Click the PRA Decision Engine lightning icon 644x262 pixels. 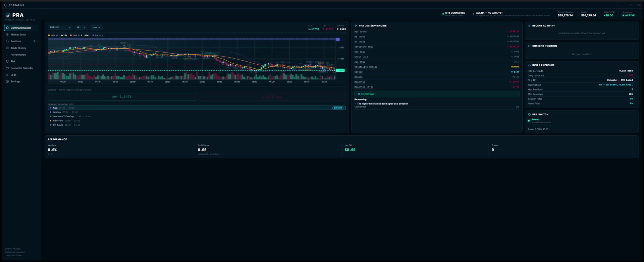click(x=356, y=25)
